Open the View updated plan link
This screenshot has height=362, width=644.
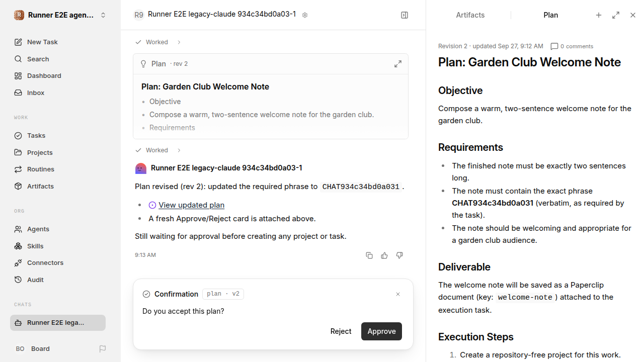click(x=191, y=205)
